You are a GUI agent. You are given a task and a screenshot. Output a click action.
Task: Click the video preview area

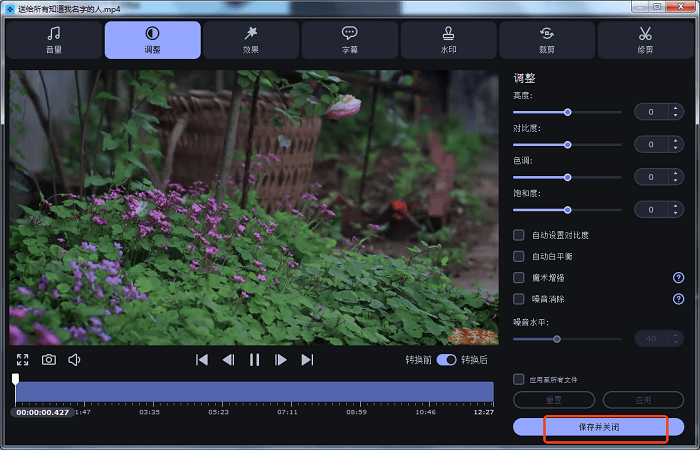click(254, 207)
